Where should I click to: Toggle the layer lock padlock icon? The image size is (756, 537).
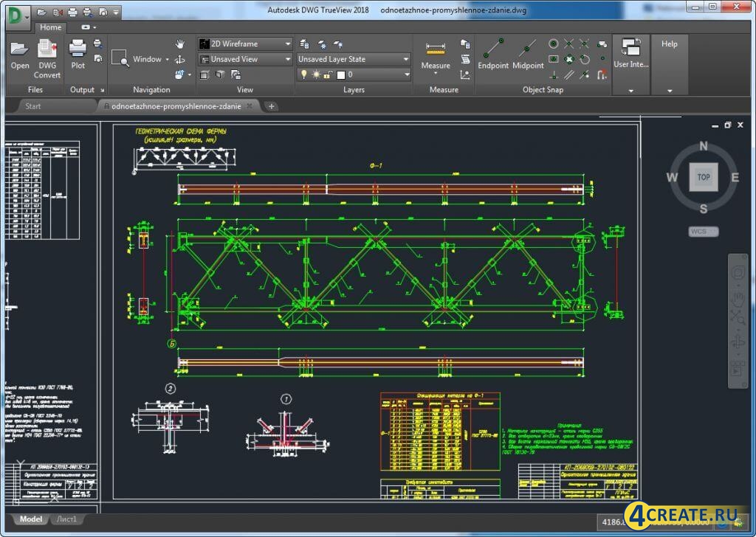(326, 74)
